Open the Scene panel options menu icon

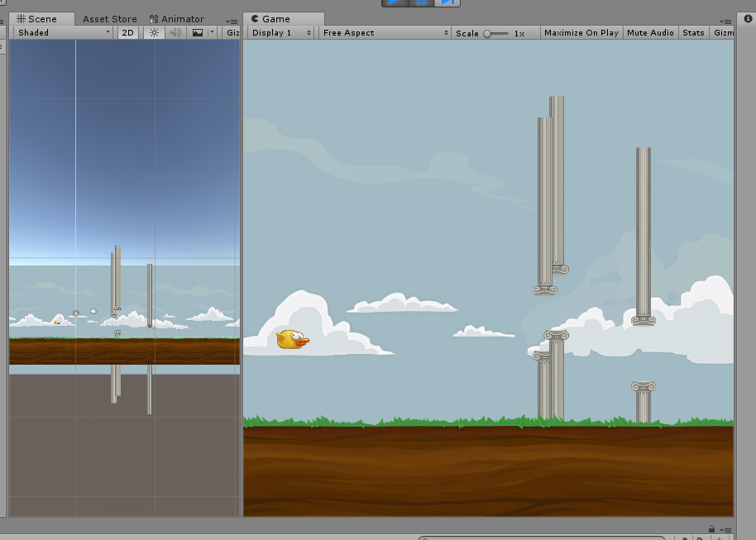[232, 22]
